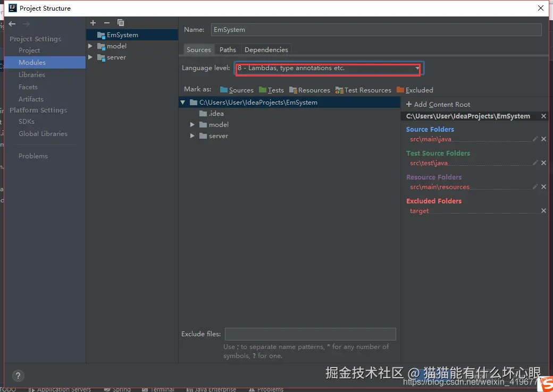Open Global Libraries settings

(43, 134)
